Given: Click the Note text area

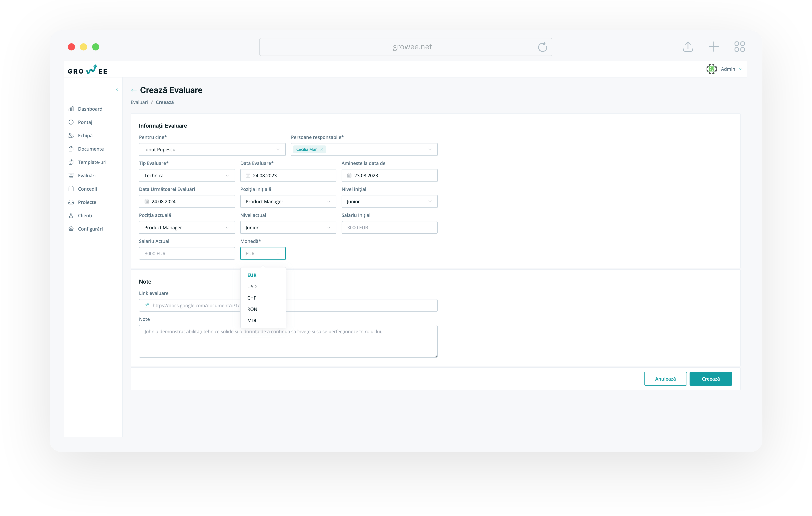Looking at the screenshot, I should click(288, 341).
